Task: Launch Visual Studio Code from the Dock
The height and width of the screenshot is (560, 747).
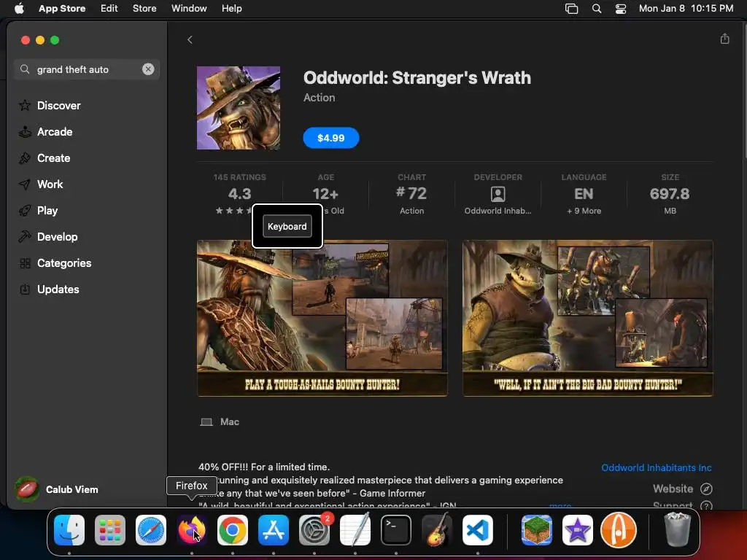Action: coord(478,530)
